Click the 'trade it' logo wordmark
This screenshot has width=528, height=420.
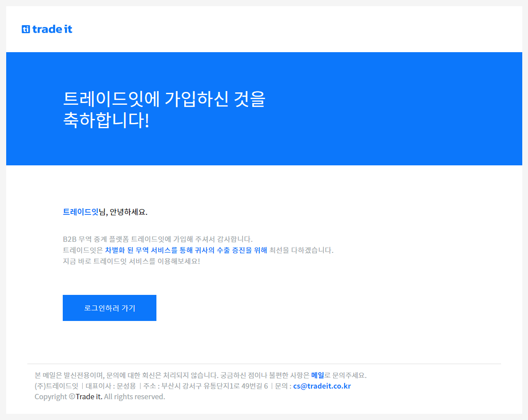click(x=52, y=29)
